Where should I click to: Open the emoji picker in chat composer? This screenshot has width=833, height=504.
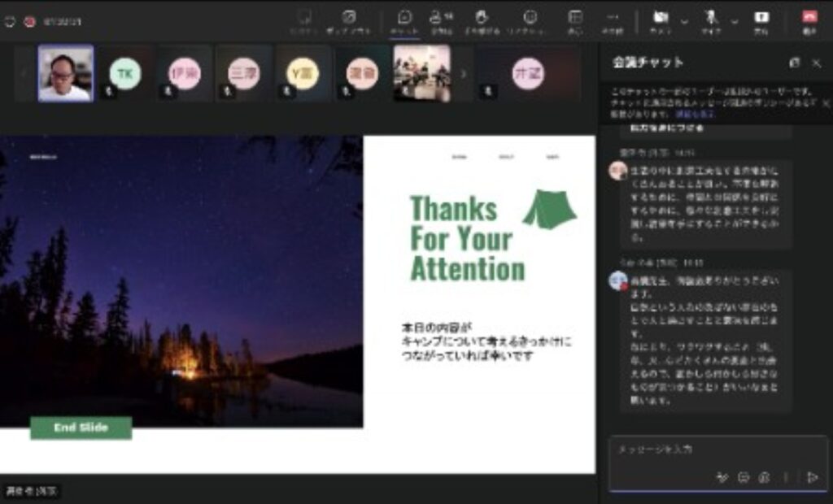[x=743, y=477]
